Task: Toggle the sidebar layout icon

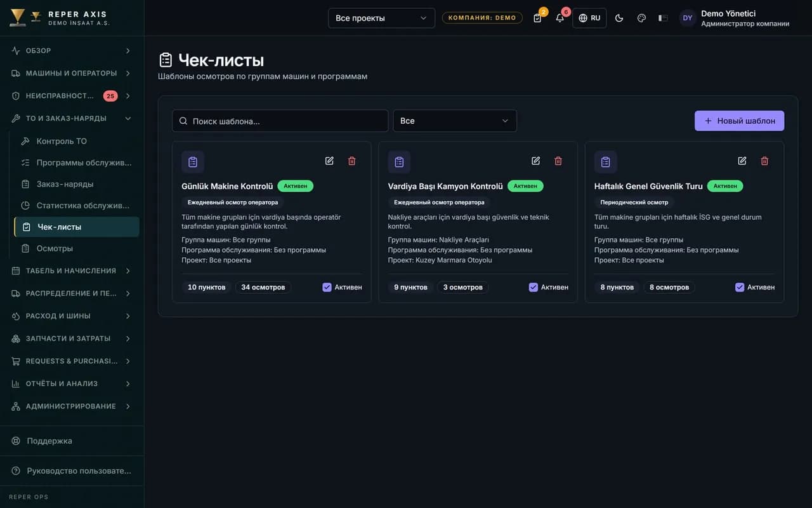Action: pyautogui.click(x=663, y=18)
